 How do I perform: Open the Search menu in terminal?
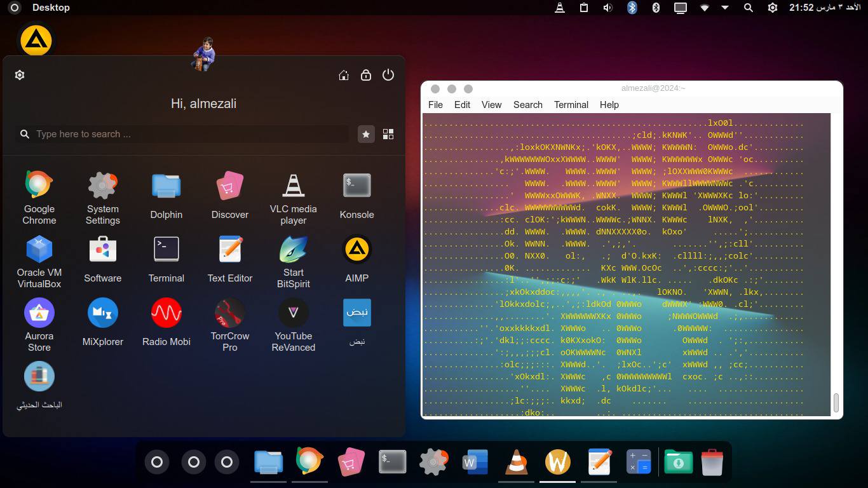(528, 105)
